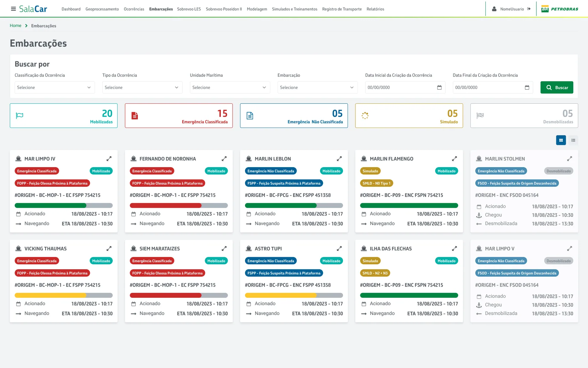The width and height of the screenshot is (588, 368).
Task: Click the logout icon beside NomeUsuario
Action: coord(529,9)
